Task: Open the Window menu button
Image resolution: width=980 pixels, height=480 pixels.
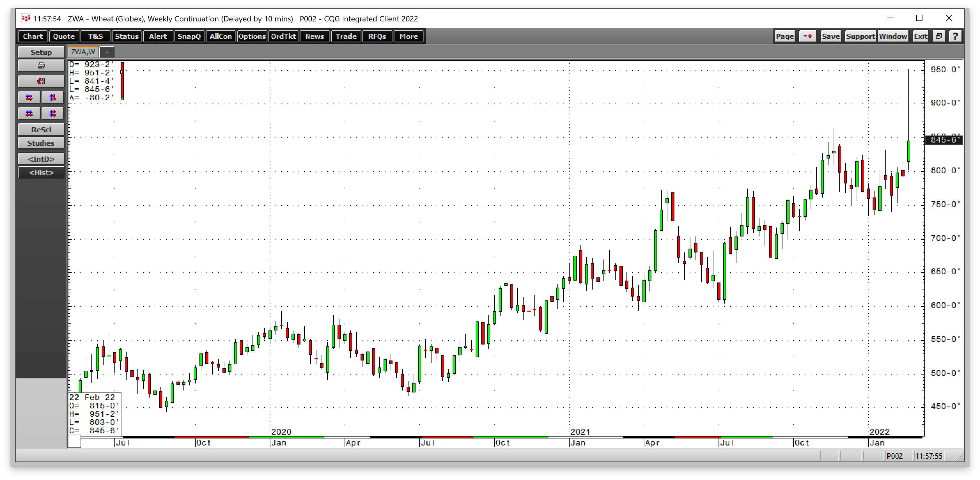Action: click(893, 36)
